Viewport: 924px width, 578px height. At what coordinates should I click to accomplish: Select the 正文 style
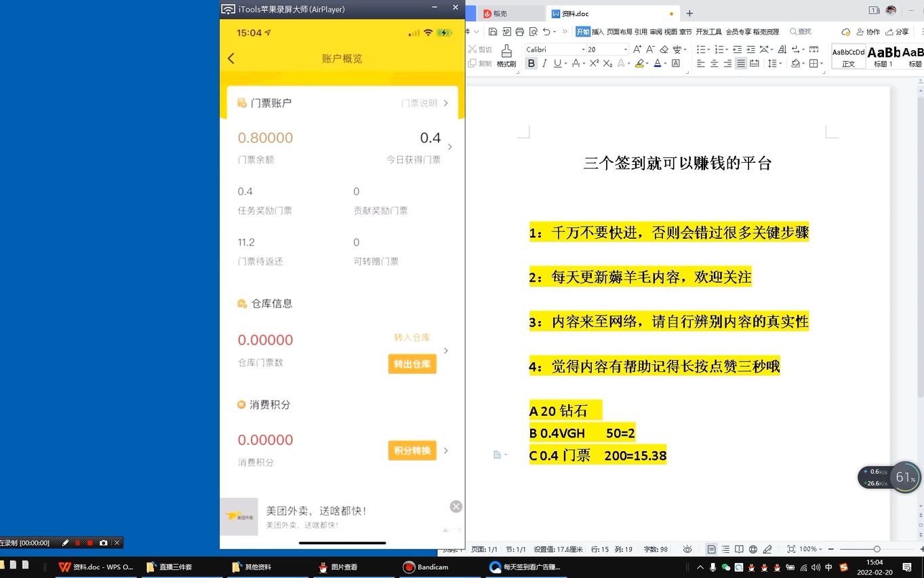849,56
